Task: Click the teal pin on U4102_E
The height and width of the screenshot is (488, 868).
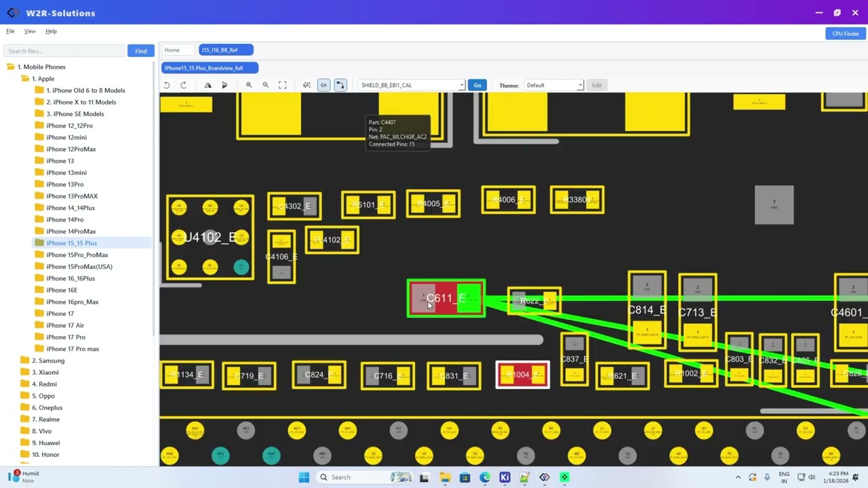Action: tap(241, 267)
